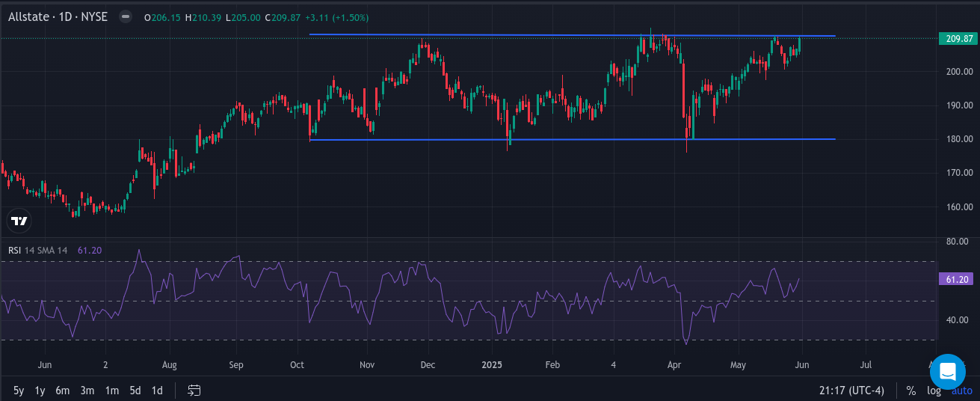Click the Jul label on time axis

point(866,365)
